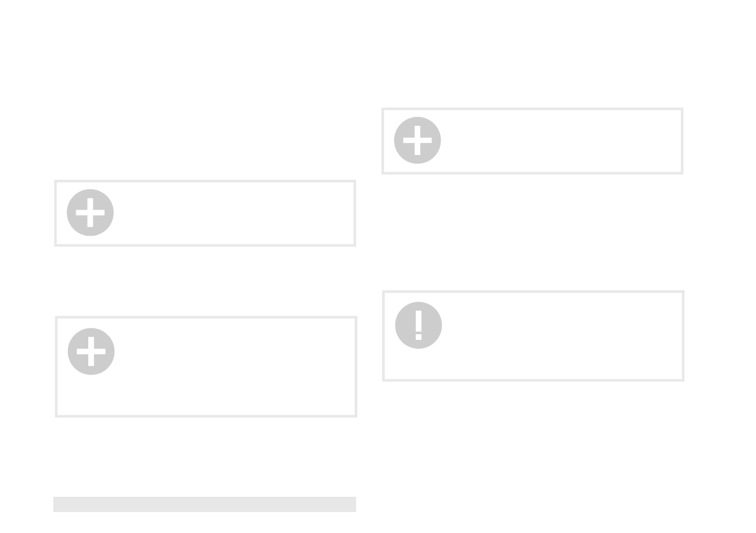Click the plus icon in the top-right box
Screen dimensions: 756x533
point(418,140)
